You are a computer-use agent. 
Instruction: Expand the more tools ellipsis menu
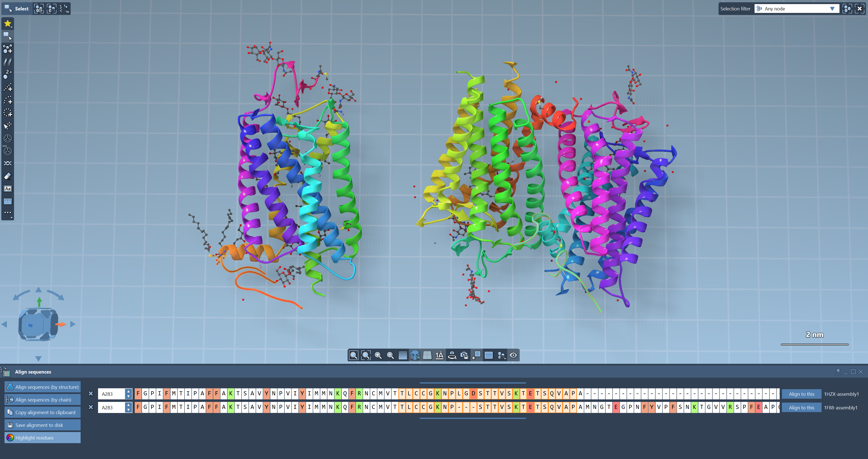[x=7, y=213]
